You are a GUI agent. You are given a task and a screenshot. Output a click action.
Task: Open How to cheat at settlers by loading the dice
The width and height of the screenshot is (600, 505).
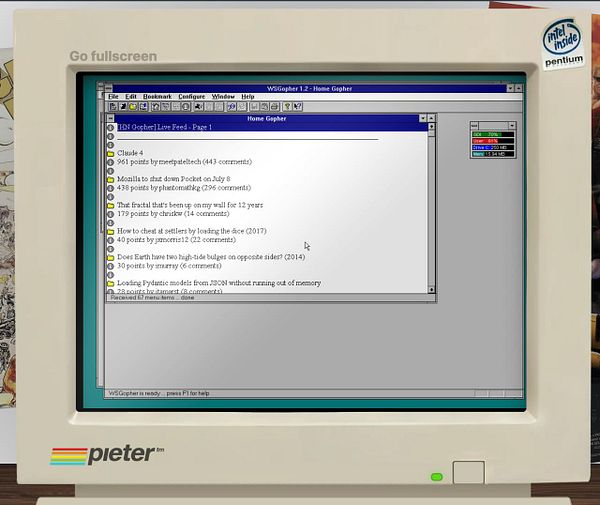[192, 231]
